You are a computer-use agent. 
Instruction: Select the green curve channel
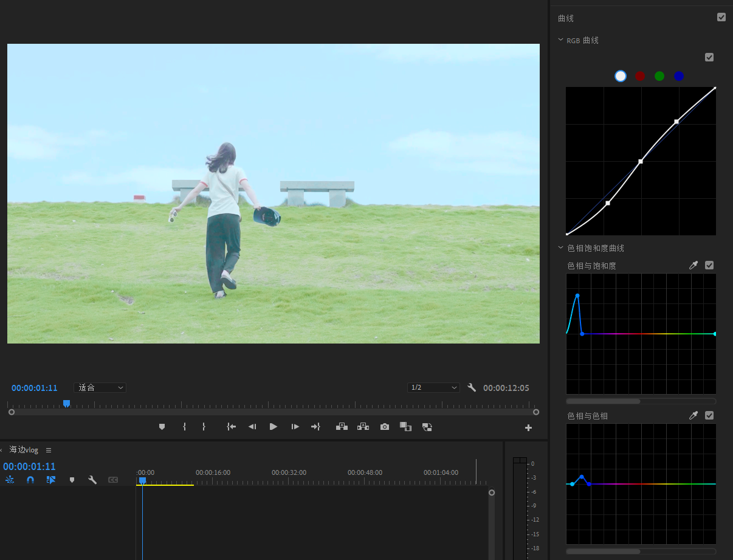click(659, 76)
